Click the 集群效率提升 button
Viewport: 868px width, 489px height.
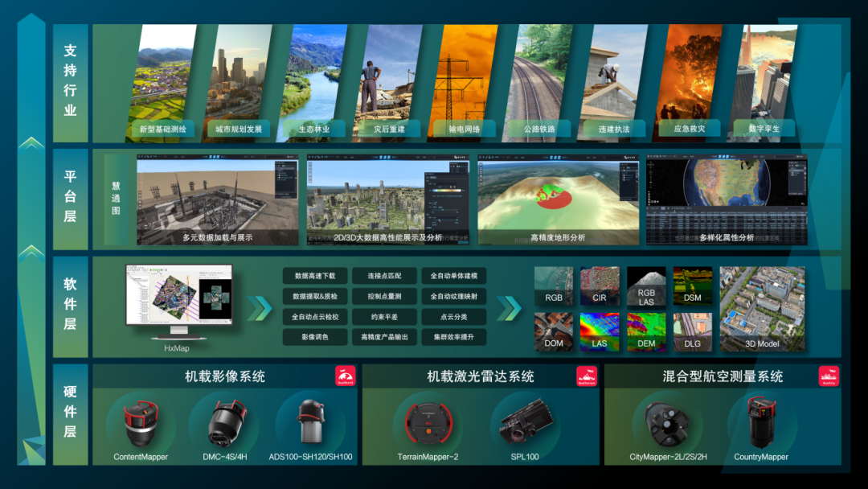[454, 337]
